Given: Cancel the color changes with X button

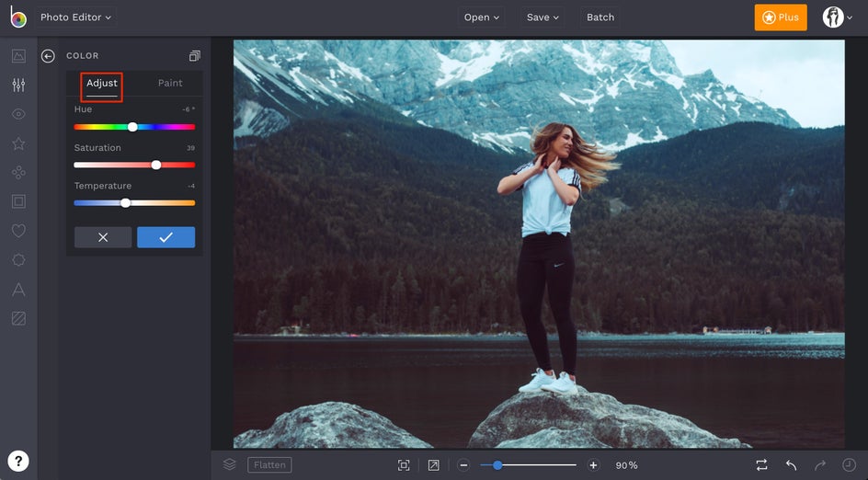Looking at the screenshot, I should [x=103, y=237].
